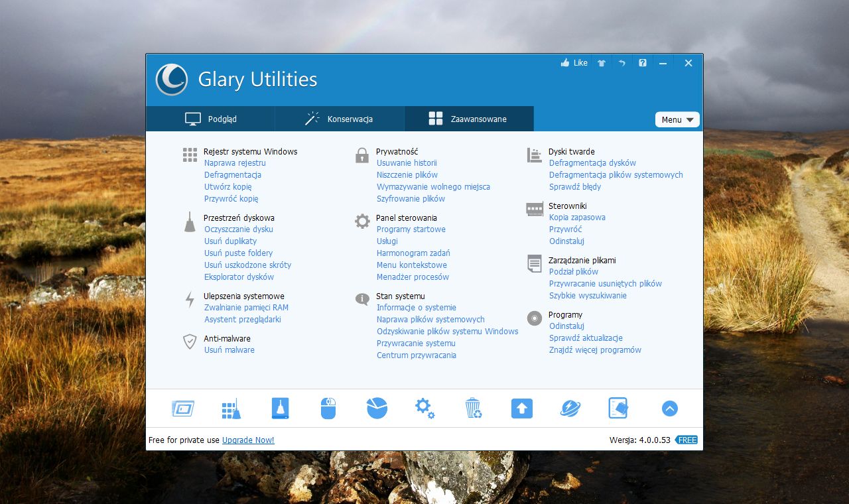Open Harmonogram zadań
The width and height of the screenshot is (849, 504).
(413, 253)
